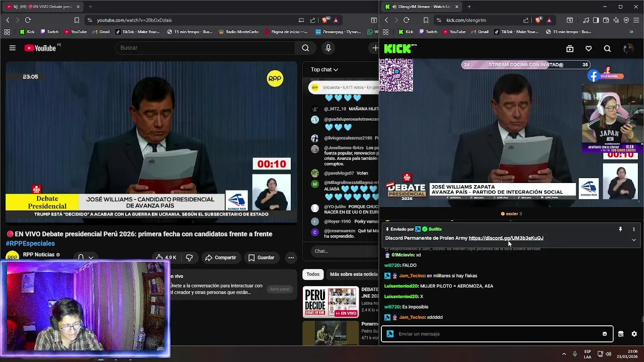Open Kick chat shop icon
The image size is (644, 362).
621,334
